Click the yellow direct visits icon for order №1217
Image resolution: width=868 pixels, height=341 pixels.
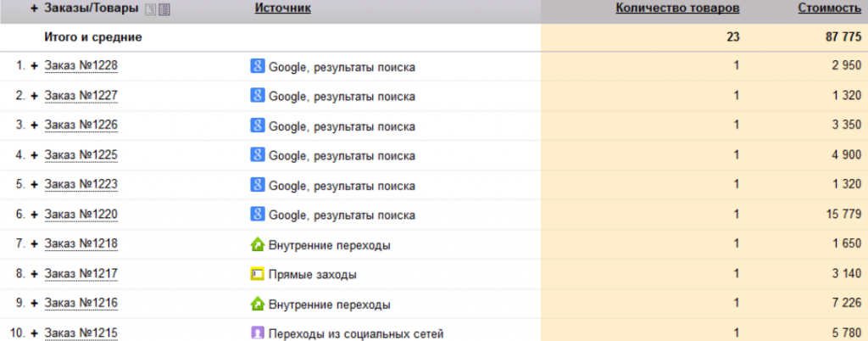[x=258, y=273]
